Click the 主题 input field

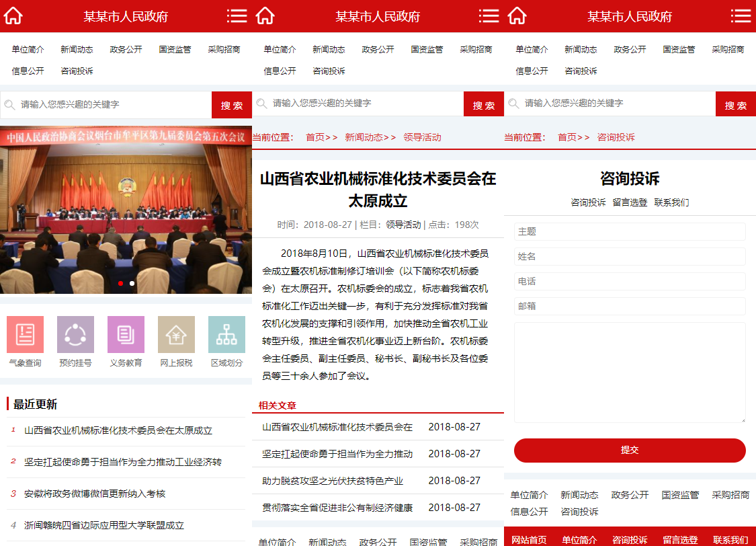pyautogui.click(x=630, y=231)
